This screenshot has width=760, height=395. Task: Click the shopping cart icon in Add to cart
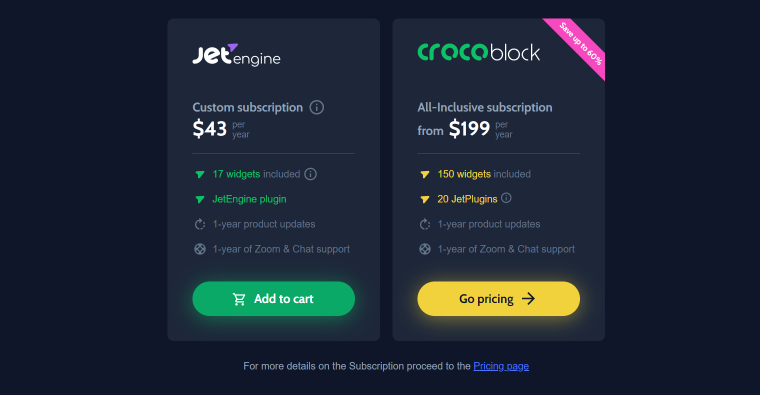coord(239,299)
